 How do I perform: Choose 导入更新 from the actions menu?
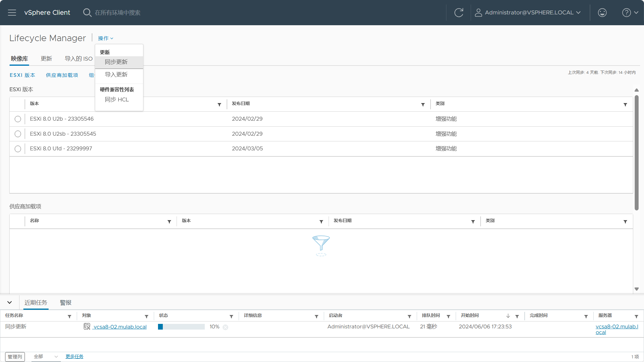tap(119, 74)
